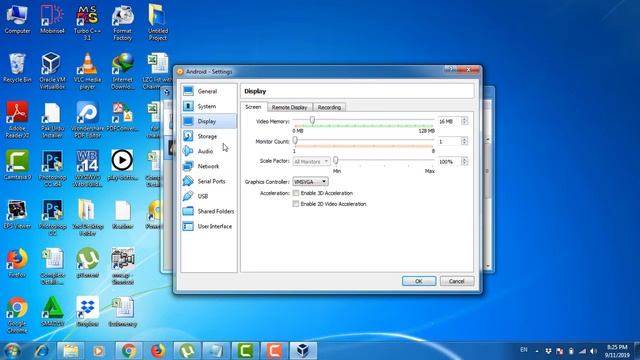Select the Turbo C++ desktop icon

pos(87,23)
